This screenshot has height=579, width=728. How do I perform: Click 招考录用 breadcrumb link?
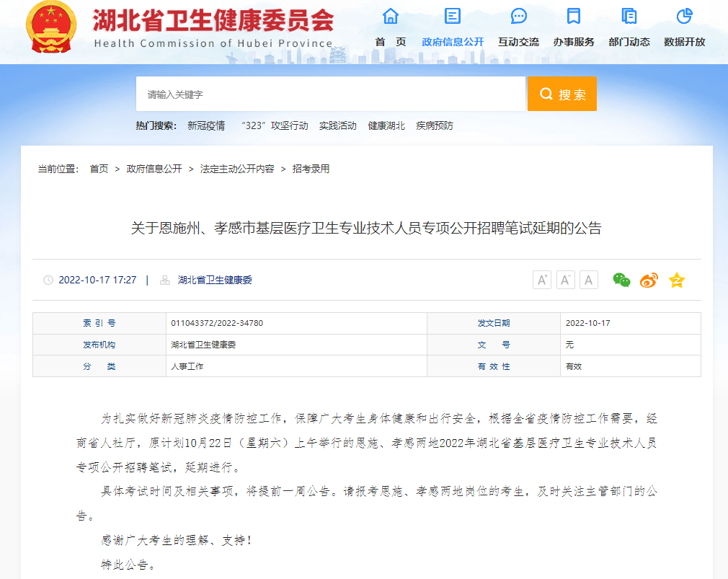(311, 169)
